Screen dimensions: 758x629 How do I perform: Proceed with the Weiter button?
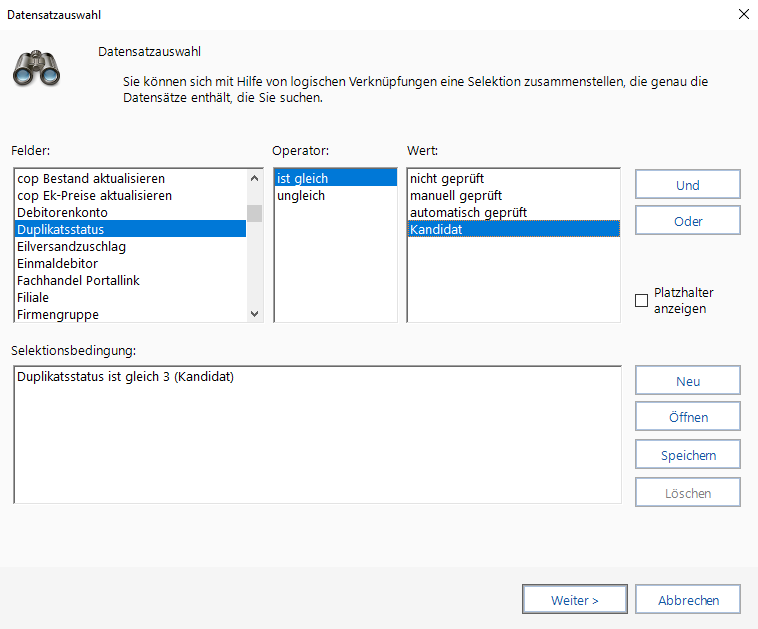tap(574, 600)
